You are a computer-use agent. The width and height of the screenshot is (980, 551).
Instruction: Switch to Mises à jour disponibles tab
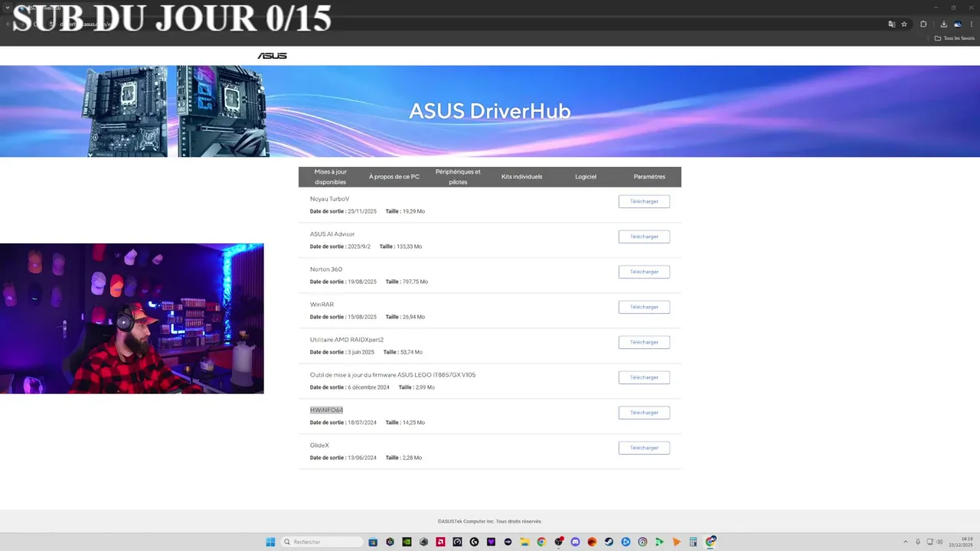click(330, 177)
